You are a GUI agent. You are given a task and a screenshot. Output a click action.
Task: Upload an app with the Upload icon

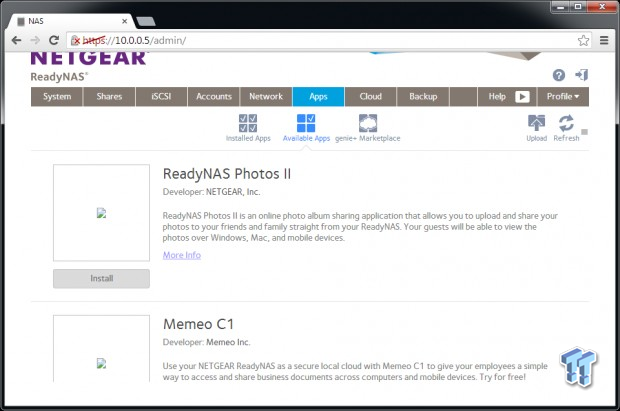(x=537, y=128)
